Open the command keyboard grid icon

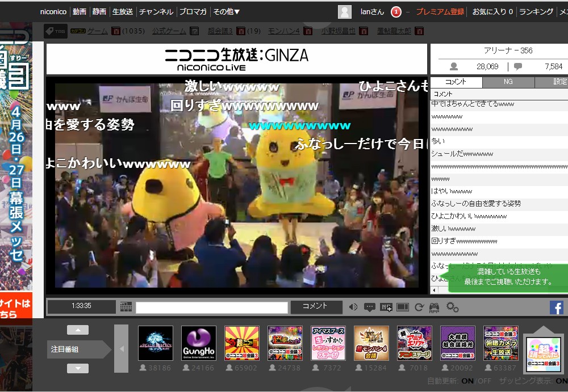click(x=126, y=307)
